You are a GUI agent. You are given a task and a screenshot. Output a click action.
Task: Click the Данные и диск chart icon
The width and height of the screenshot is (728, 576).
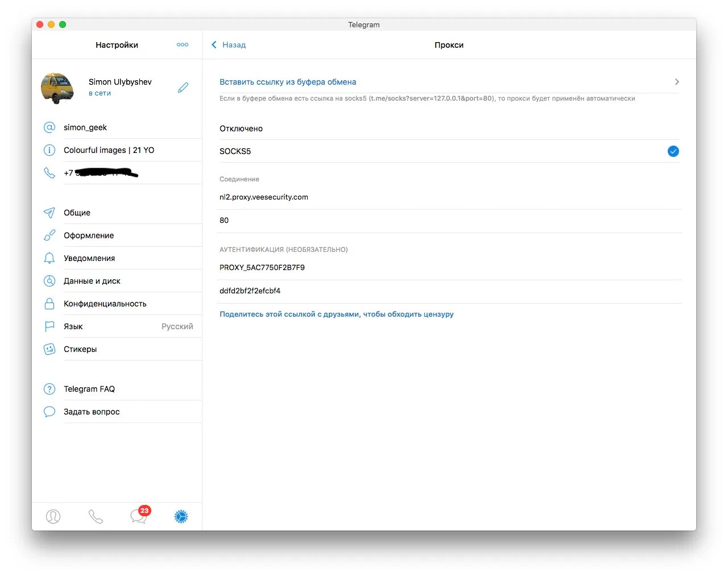(x=49, y=281)
